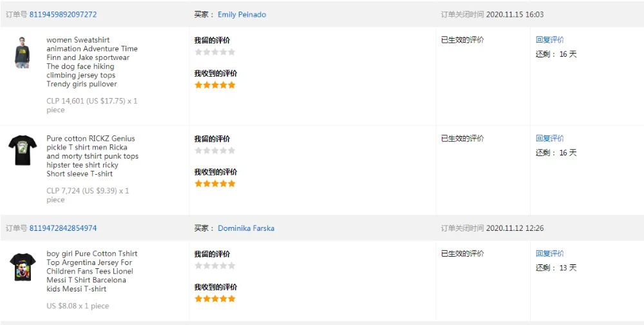
Task: Click the first empty star for the RICKZ T-shirt
Action: click(198, 151)
